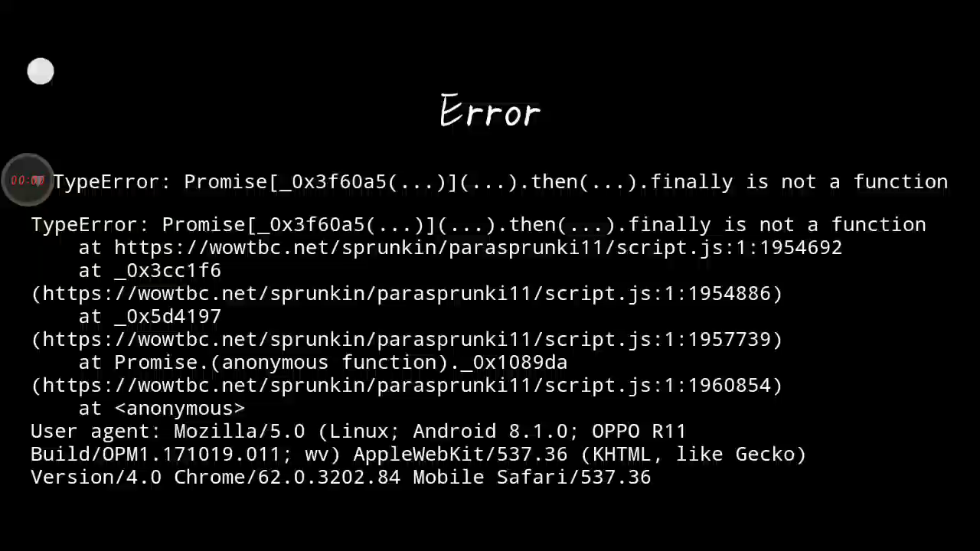Click the script.js:1:1954692 URL
980x551 pixels.
[x=479, y=248]
